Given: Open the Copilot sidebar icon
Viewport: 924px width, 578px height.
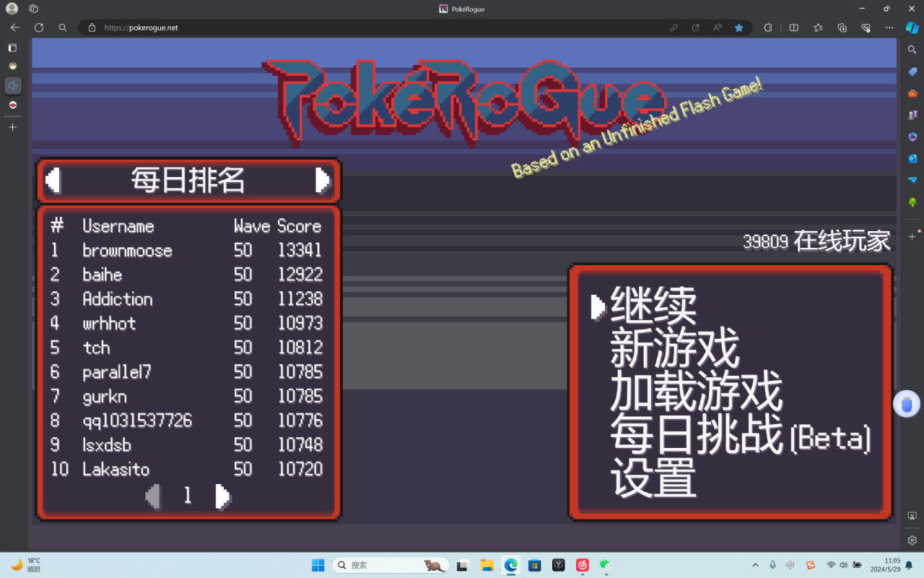Looking at the screenshot, I should (912, 27).
